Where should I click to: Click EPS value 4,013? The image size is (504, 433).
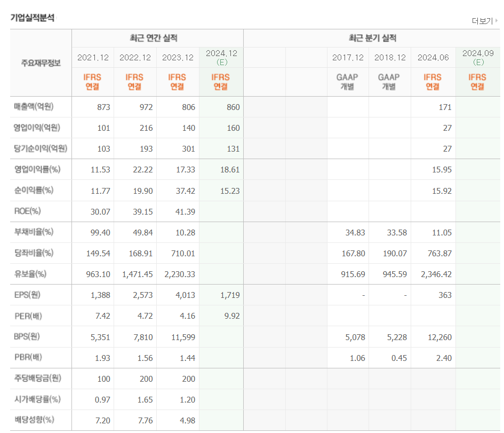pos(185,295)
